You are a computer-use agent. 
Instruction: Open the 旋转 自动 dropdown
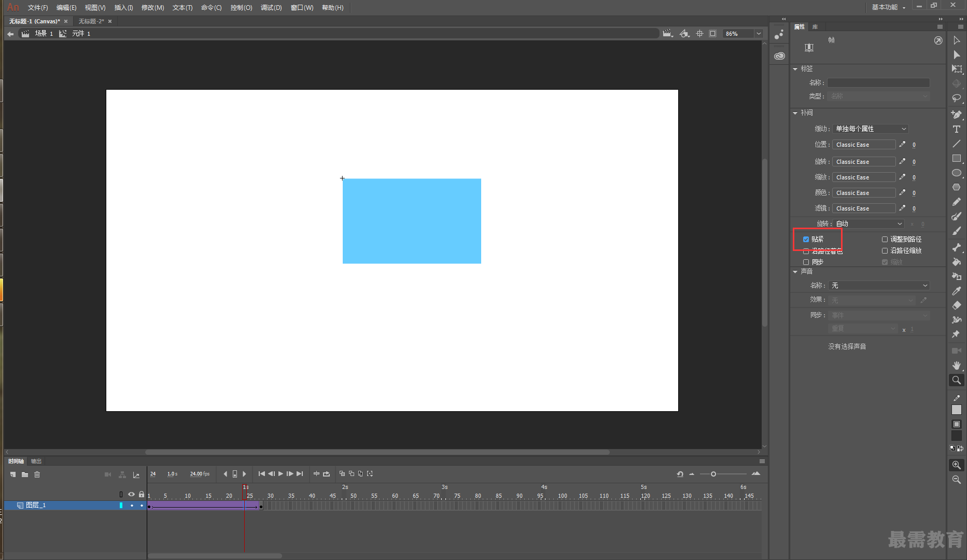[868, 223]
